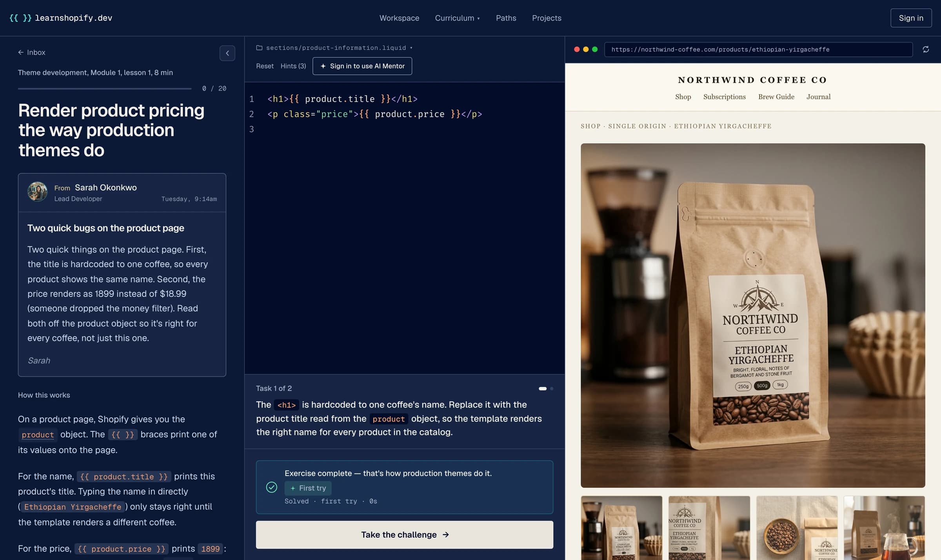Open Shop in Northwind preview nav
941x560 pixels.
click(683, 97)
